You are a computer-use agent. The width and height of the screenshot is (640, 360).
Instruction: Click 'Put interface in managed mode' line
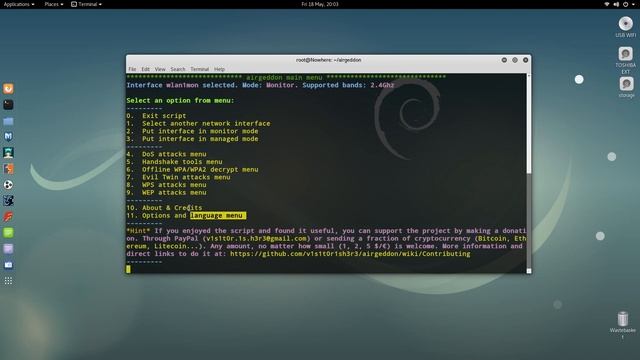pyautogui.click(x=192, y=139)
